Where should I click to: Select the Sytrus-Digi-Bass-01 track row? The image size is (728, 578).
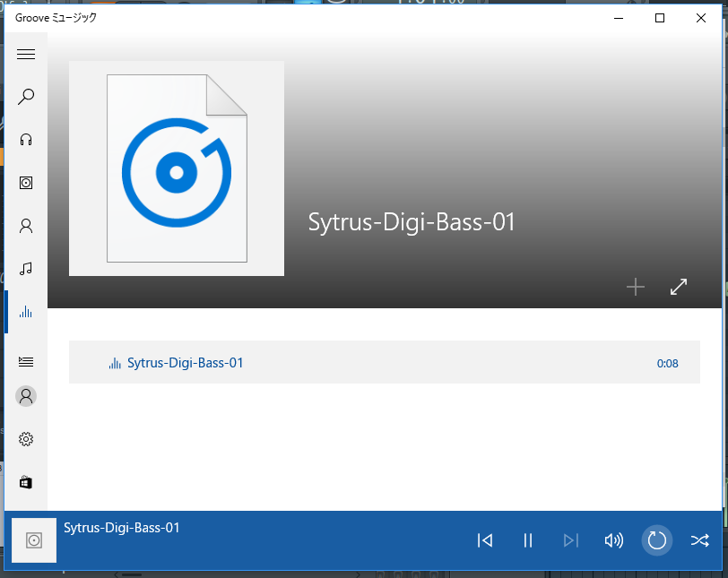coord(385,362)
